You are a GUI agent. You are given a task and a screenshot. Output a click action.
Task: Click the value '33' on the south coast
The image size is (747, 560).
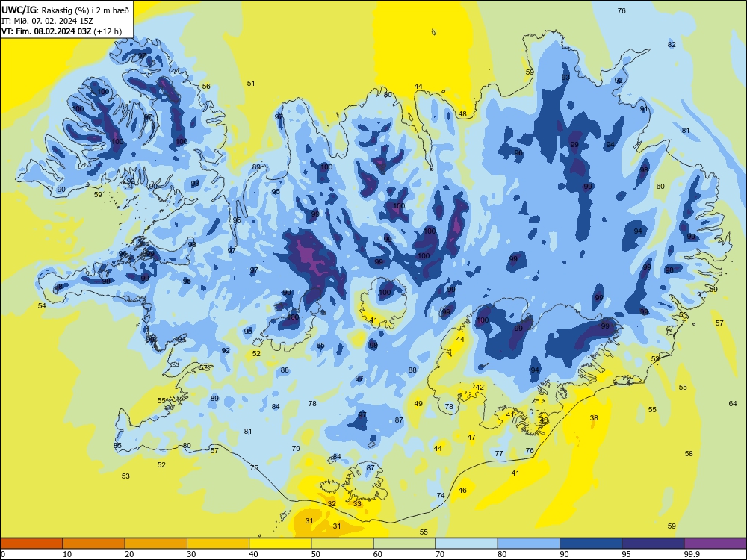357,504
